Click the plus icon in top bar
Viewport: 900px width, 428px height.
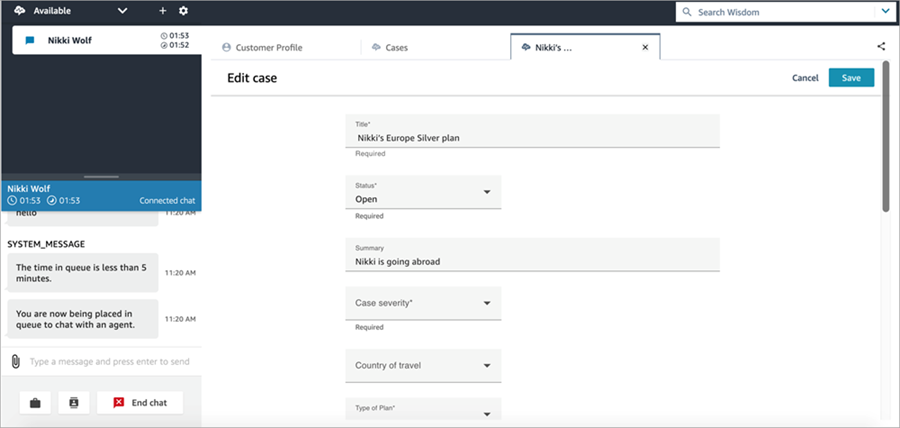click(163, 11)
